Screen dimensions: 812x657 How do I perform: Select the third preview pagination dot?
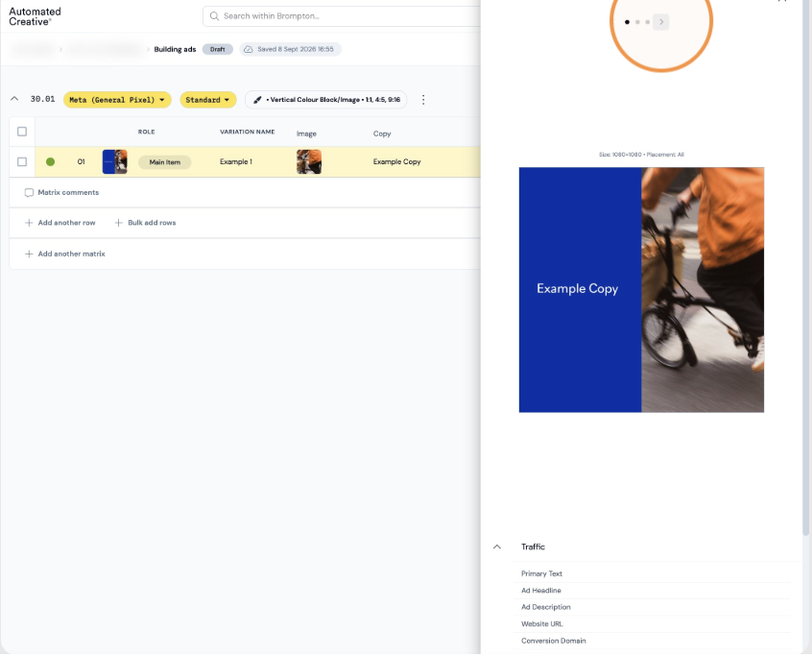pyautogui.click(x=647, y=22)
